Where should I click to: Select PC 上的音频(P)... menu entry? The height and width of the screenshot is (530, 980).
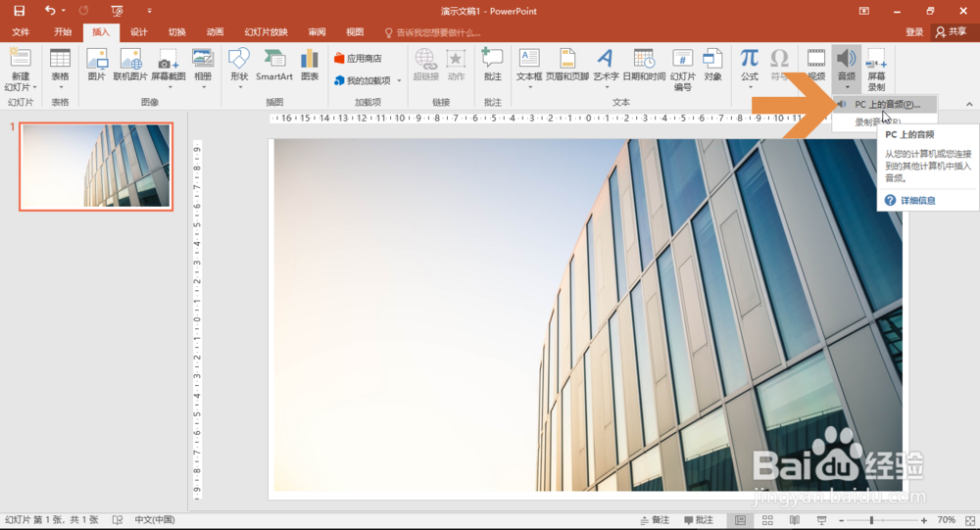coord(885,105)
